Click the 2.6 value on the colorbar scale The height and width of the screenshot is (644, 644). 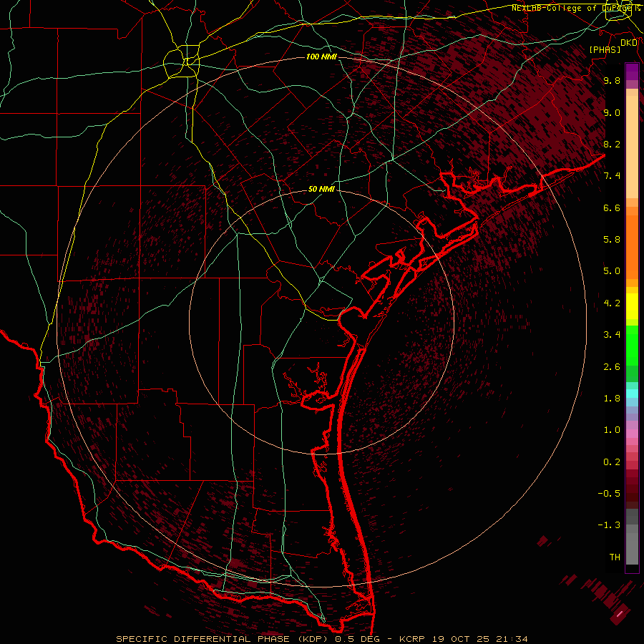[x=612, y=367]
